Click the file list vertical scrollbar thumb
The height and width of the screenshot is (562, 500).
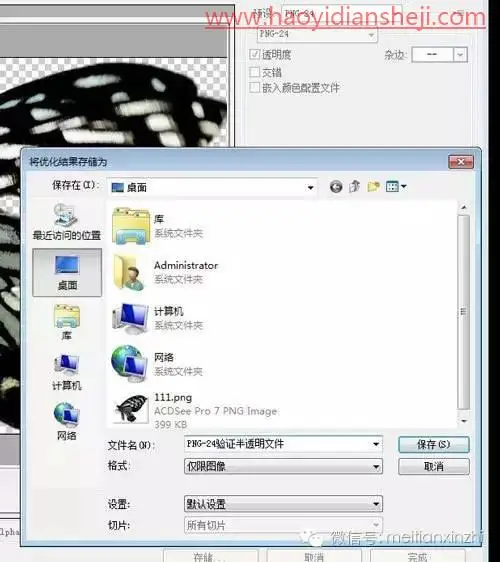tap(464, 312)
